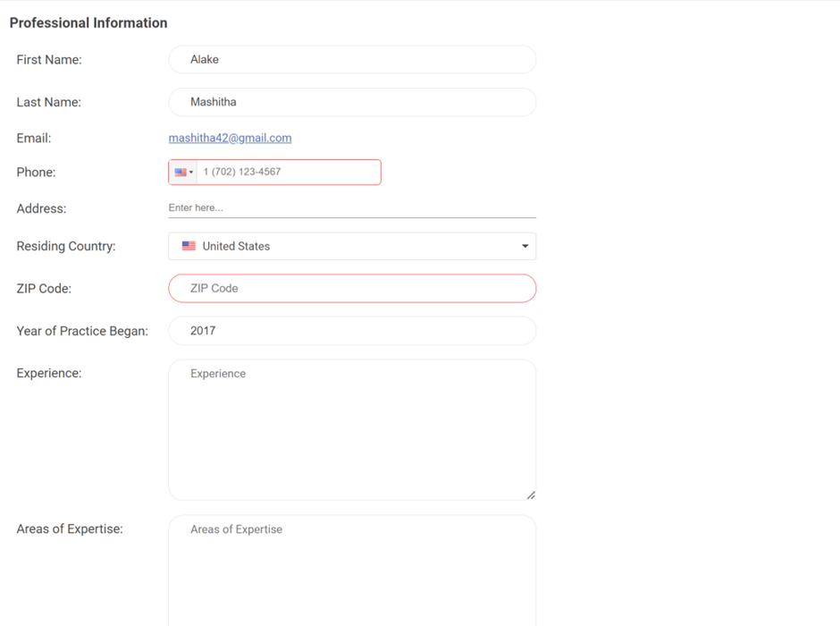Click the Professional Information heading
The width and height of the screenshot is (840, 626).
pyautogui.click(x=88, y=22)
